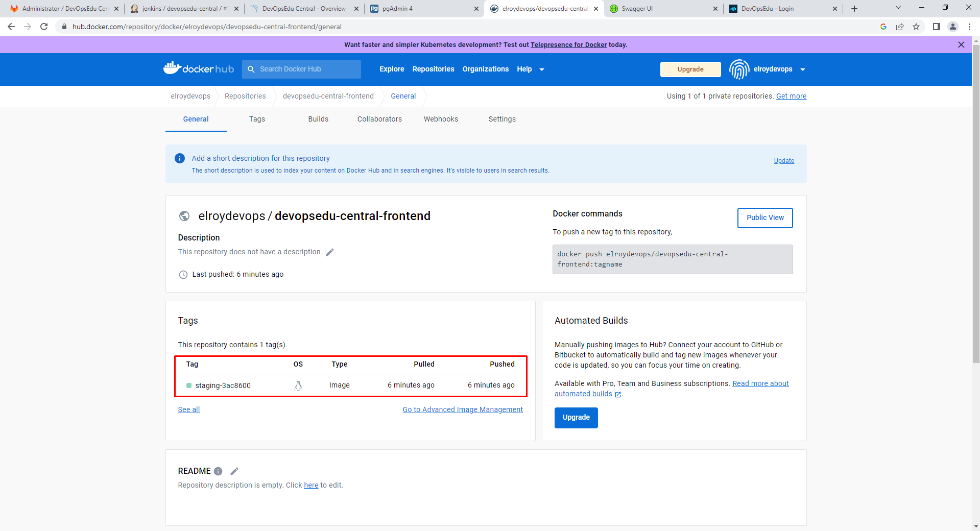Viewport: 980px width, 531px height.
Task: Click the vertical page scrollbar
Action: coord(976,204)
